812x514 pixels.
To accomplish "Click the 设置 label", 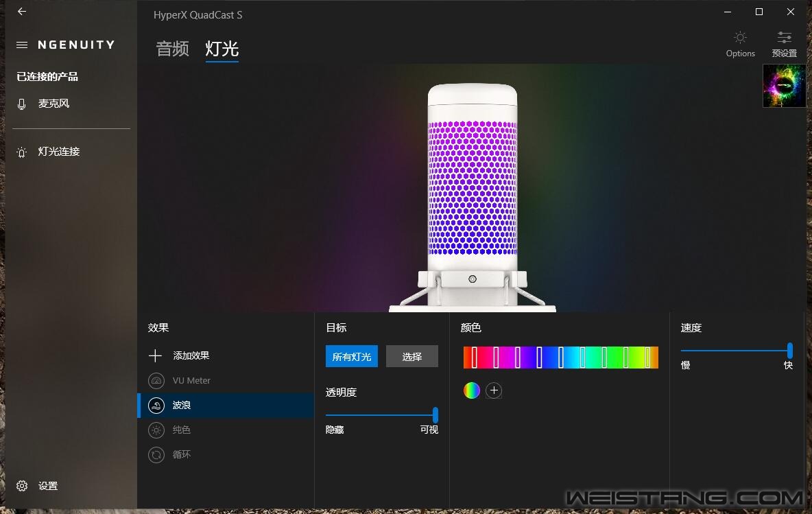I will (48, 486).
